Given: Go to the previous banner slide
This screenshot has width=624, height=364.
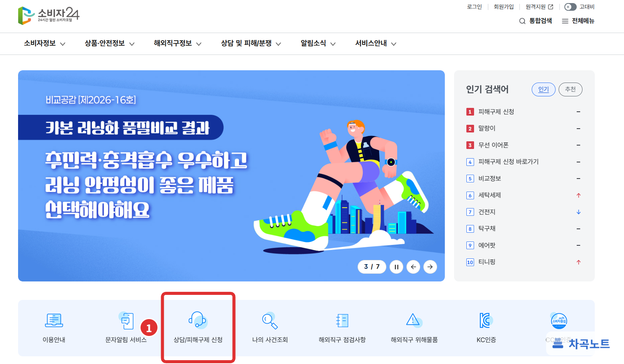Looking at the screenshot, I should tap(413, 267).
